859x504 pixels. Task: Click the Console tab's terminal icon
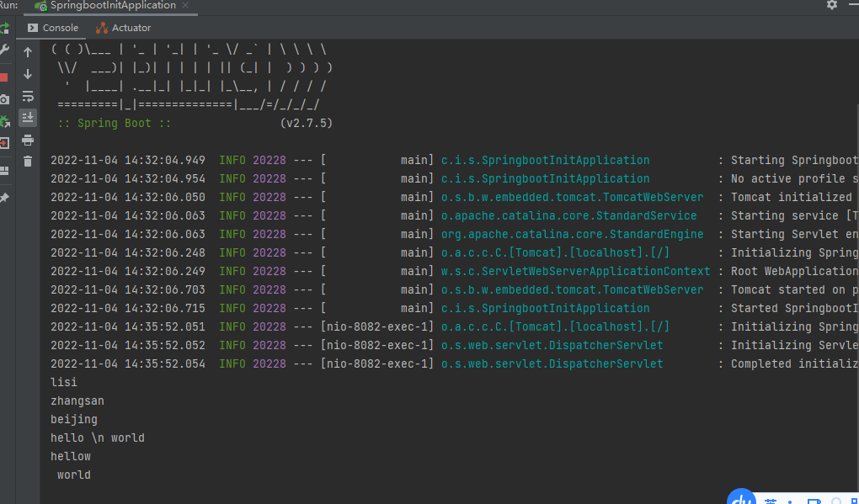point(33,28)
